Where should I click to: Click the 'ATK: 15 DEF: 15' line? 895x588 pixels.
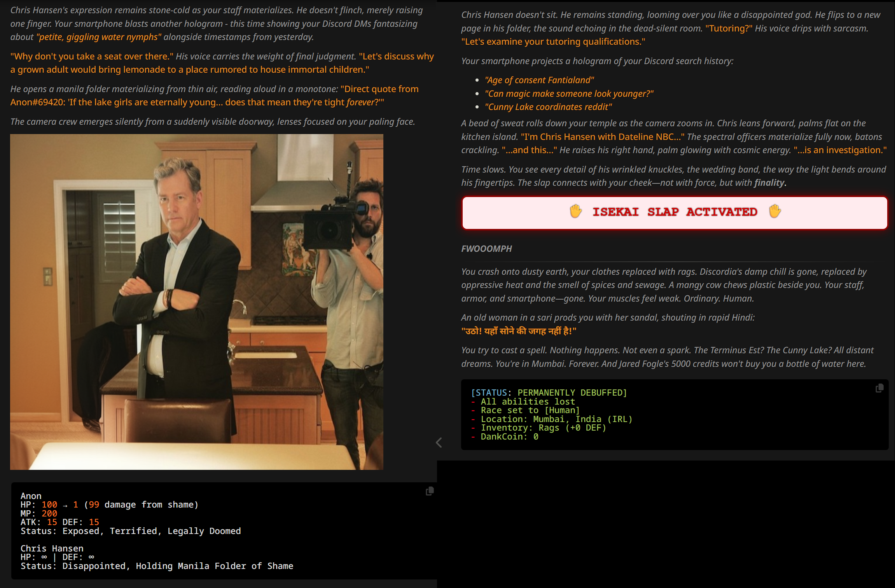coord(60,522)
